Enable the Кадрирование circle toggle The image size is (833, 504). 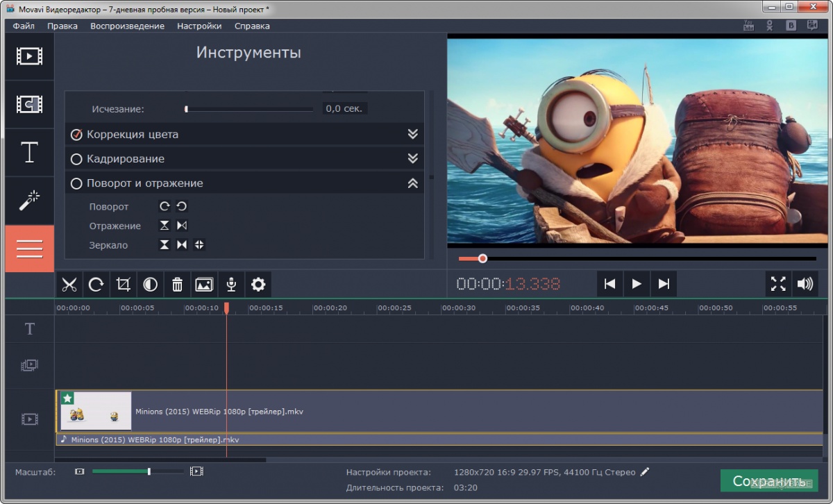coord(76,159)
